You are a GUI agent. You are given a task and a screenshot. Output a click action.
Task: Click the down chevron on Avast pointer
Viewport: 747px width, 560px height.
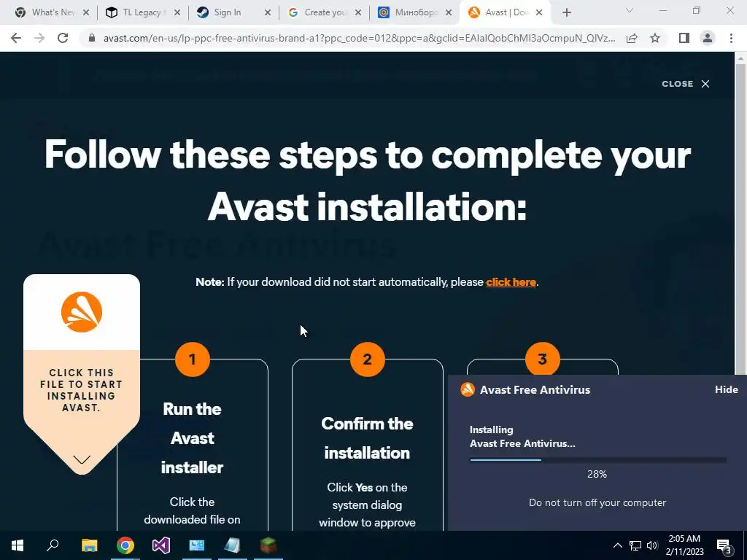(x=82, y=459)
